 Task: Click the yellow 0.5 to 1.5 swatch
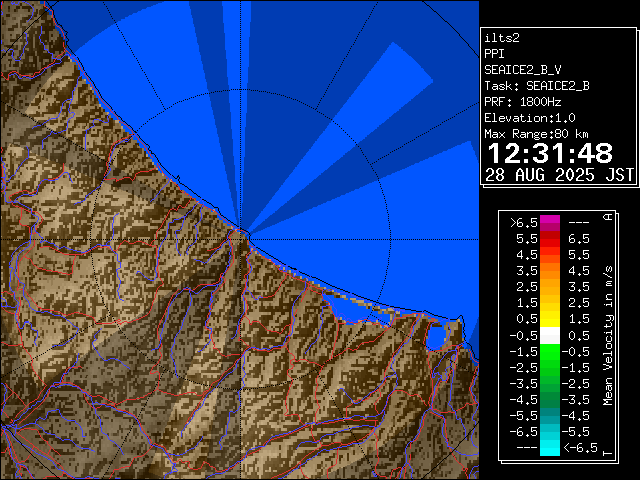pyautogui.click(x=549, y=318)
